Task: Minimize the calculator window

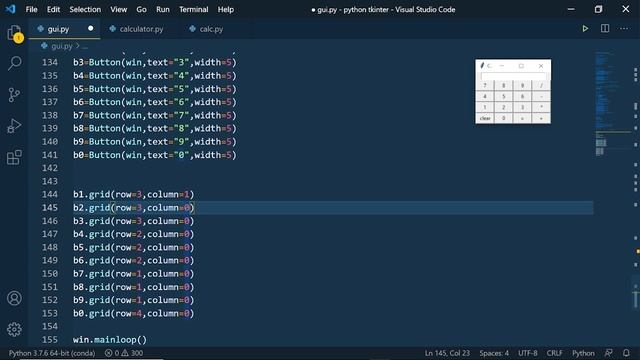Action: pos(502,66)
